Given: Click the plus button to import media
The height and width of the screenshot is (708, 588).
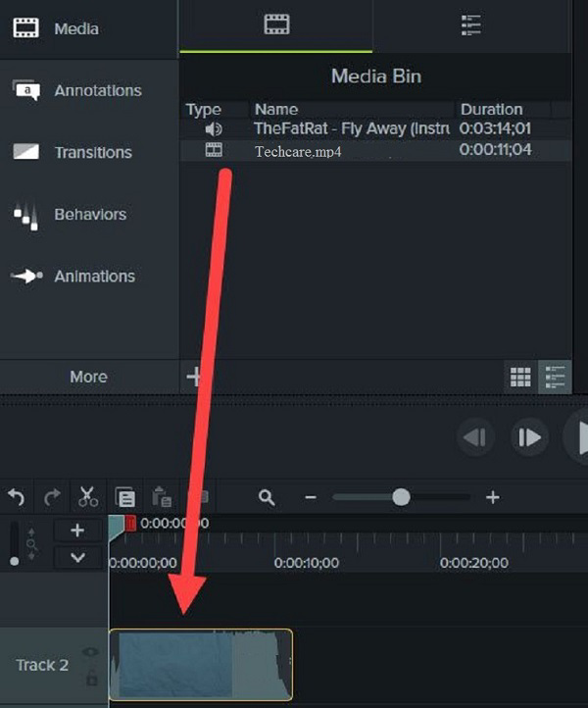Looking at the screenshot, I should pos(193,377).
